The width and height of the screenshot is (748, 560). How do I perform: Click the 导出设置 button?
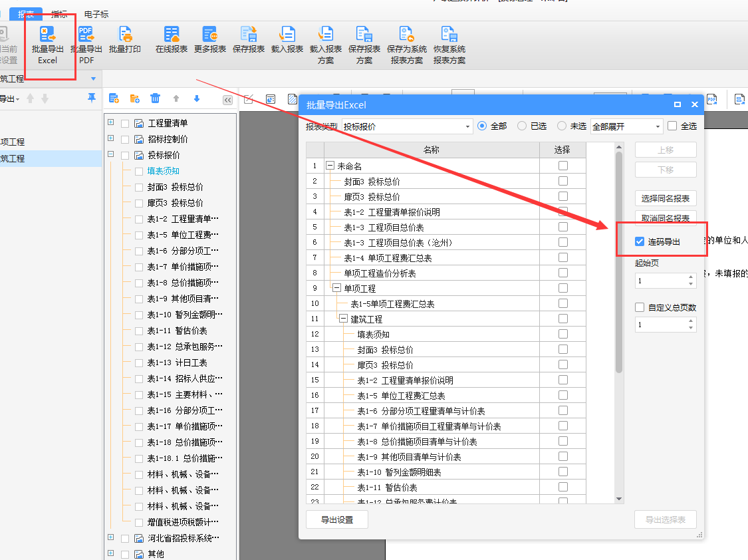pyautogui.click(x=337, y=519)
